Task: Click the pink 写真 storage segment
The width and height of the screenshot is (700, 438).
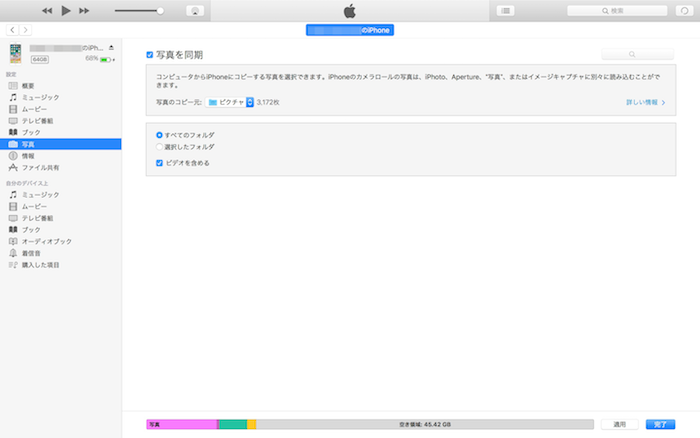Action: coord(182,424)
